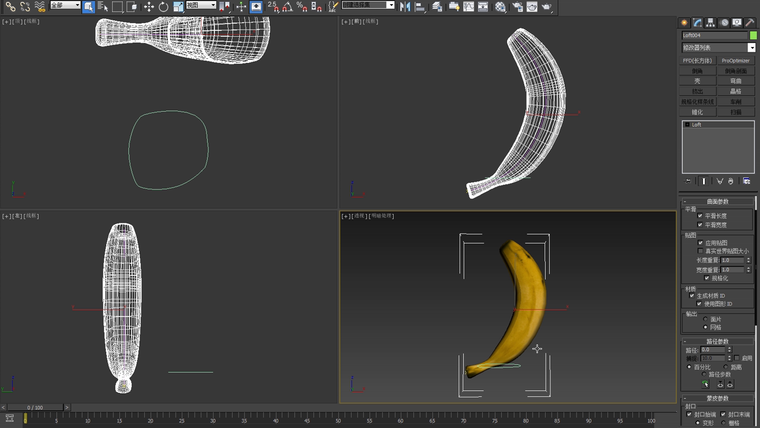Image resolution: width=760 pixels, height=428 pixels.
Task: Open the Create tab in command panel
Action: (685, 22)
